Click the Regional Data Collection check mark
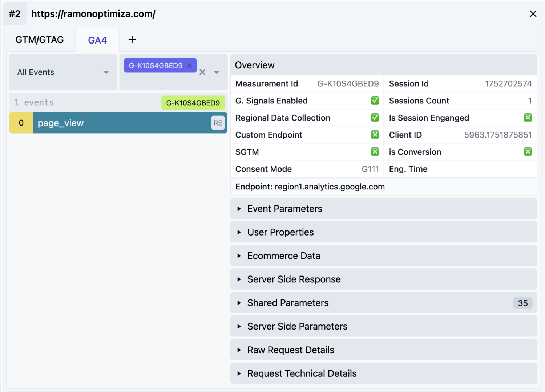 [x=375, y=118]
